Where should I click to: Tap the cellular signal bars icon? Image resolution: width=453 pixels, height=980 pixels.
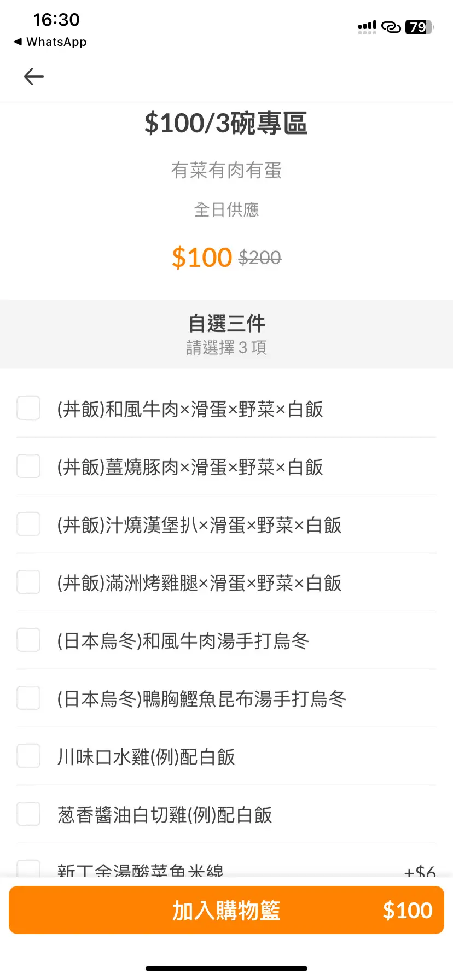click(367, 27)
